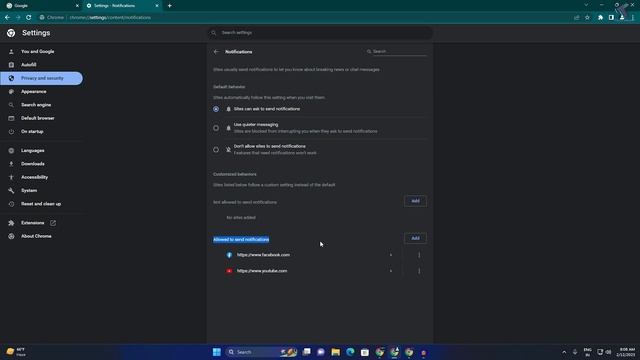This screenshot has height=360, width=640.
Task: Click ENG language indicator in tray
Action: coord(587,352)
